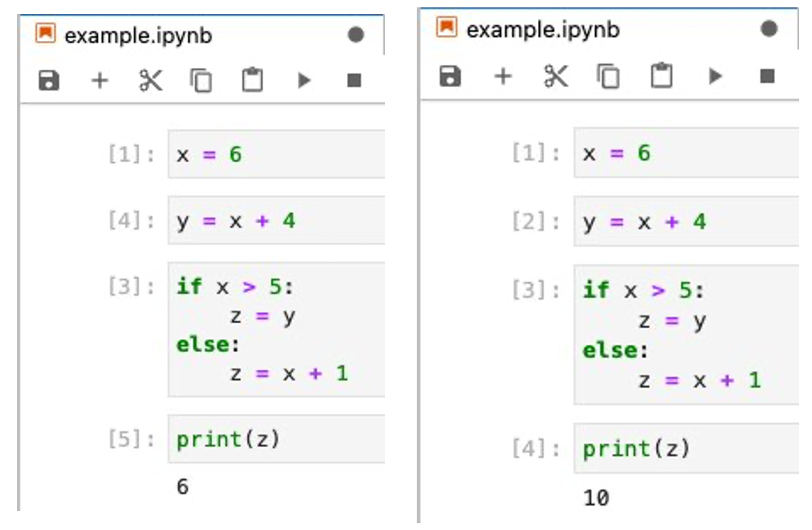The height and width of the screenshot is (530, 812).
Task: Run the selected cell in the left notebook
Action: click(304, 81)
